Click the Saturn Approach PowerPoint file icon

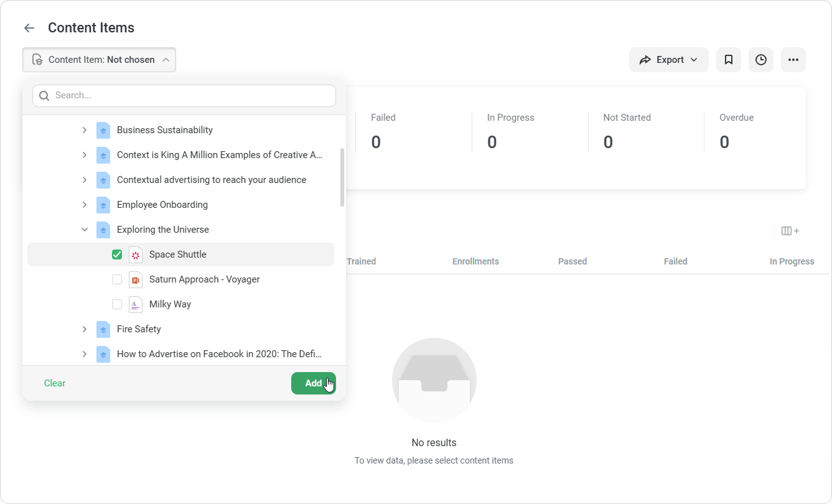136,279
